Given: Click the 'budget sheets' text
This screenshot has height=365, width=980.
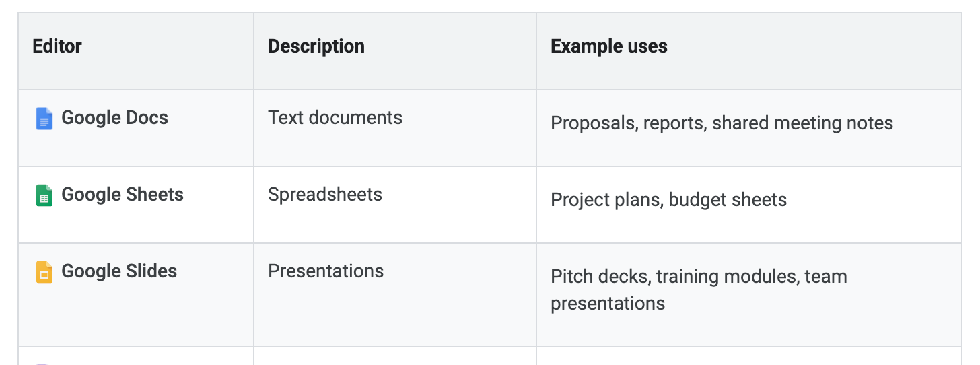Looking at the screenshot, I should 728,200.
